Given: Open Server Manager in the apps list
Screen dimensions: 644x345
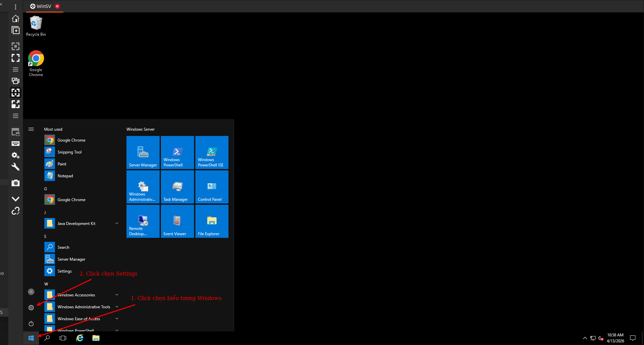Looking at the screenshot, I should pos(81,259).
